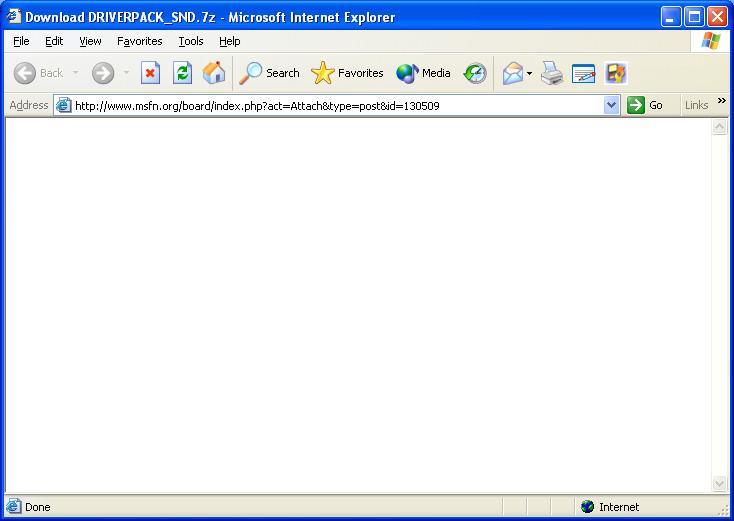
Task: Open the History clock icon
Action: [x=475, y=73]
